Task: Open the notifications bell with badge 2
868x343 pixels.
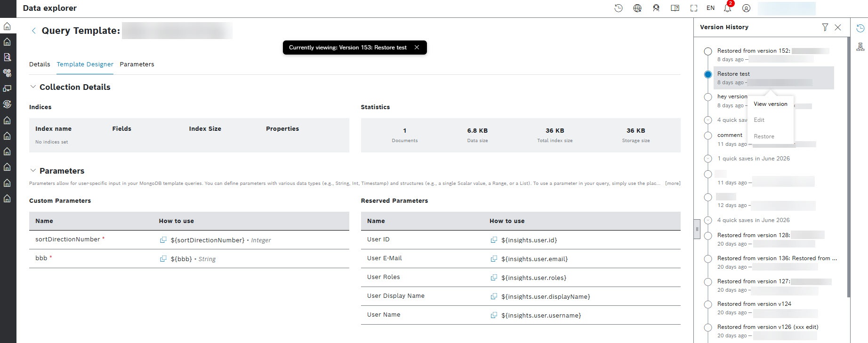Action: (x=728, y=8)
